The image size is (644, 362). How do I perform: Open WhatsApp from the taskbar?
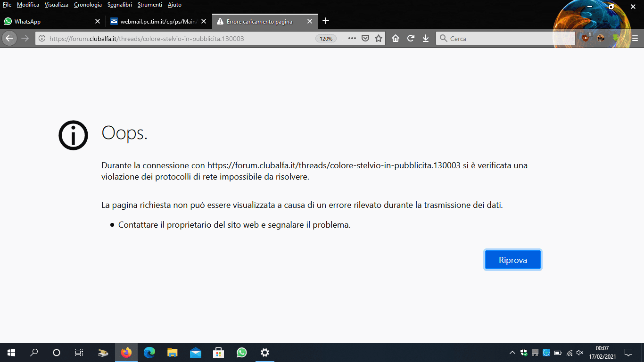(242, 353)
